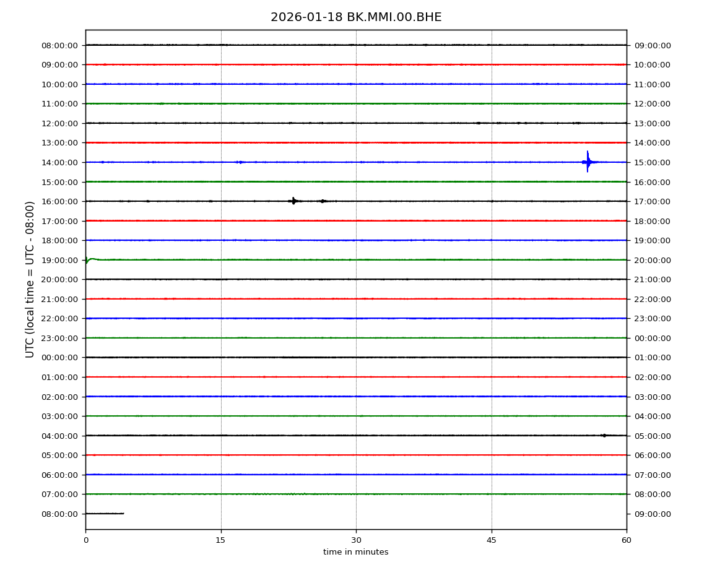Image resolution: width=712 pixels, height=588 pixels.
Task: Select the small black blip ending the 04:00 trace
Action: coord(604,435)
